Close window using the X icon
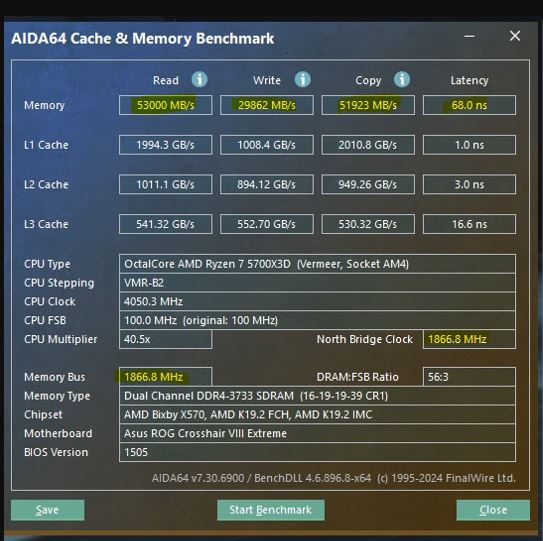 click(515, 36)
